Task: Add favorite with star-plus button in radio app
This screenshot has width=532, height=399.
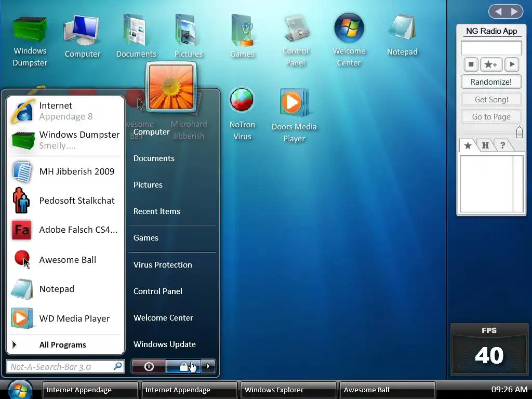Action: pyautogui.click(x=491, y=64)
